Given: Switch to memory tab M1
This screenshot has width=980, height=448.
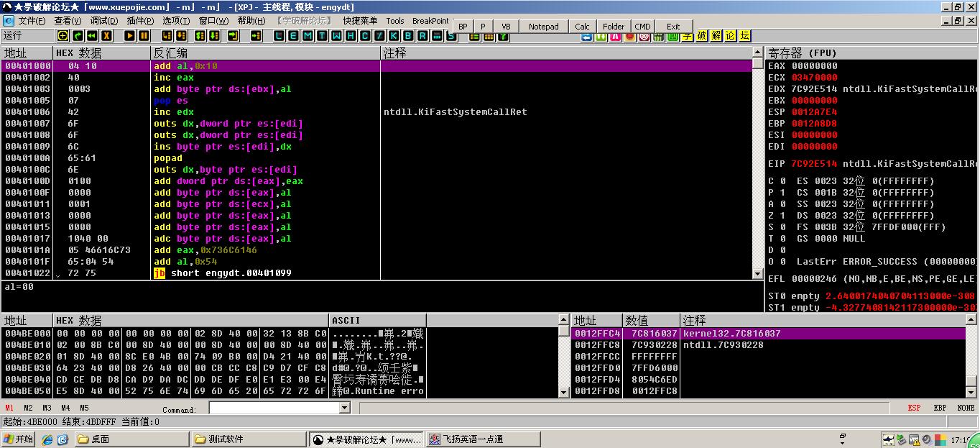Looking at the screenshot, I should click(9, 408).
